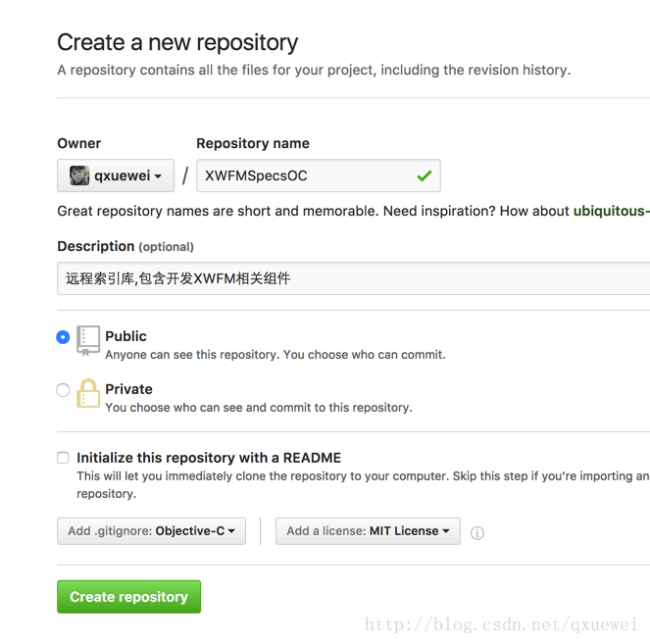
Task: Click into the Repository name field XWFMSpecsOC
Action: (x=319, y=175)
